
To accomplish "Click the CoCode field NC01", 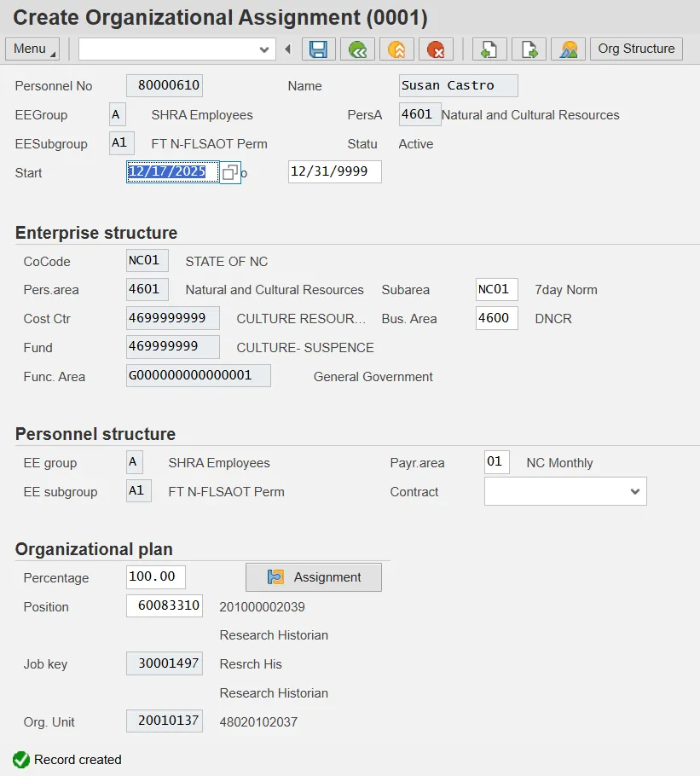I will tap(148, 261).
